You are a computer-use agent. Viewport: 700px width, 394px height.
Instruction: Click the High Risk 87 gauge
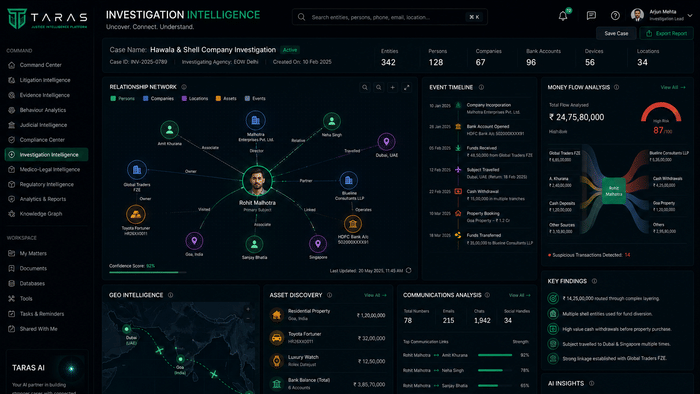(x=661, y=118)
